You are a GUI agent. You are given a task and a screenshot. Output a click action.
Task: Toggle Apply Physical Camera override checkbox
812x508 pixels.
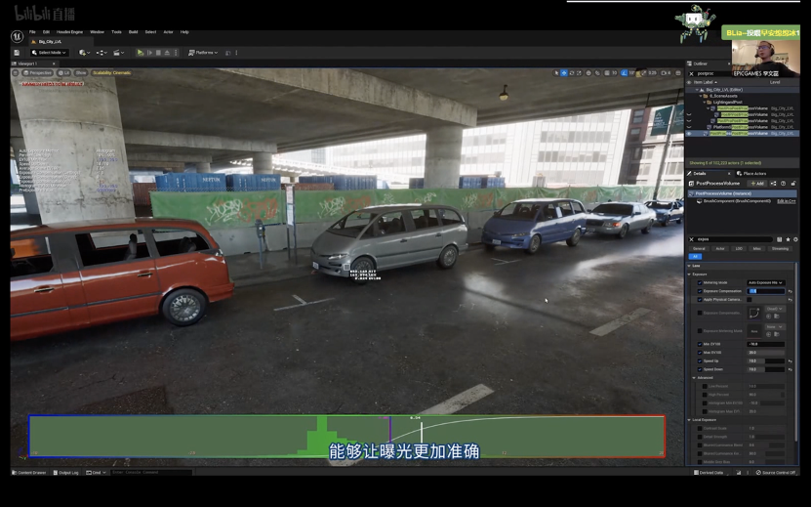coord(700,300)
